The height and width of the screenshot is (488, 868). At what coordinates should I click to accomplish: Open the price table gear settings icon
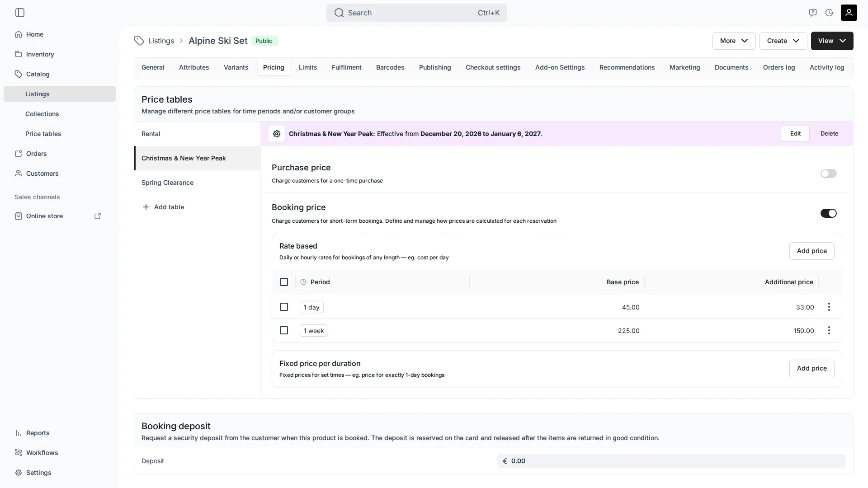click(x=277, y=134)
